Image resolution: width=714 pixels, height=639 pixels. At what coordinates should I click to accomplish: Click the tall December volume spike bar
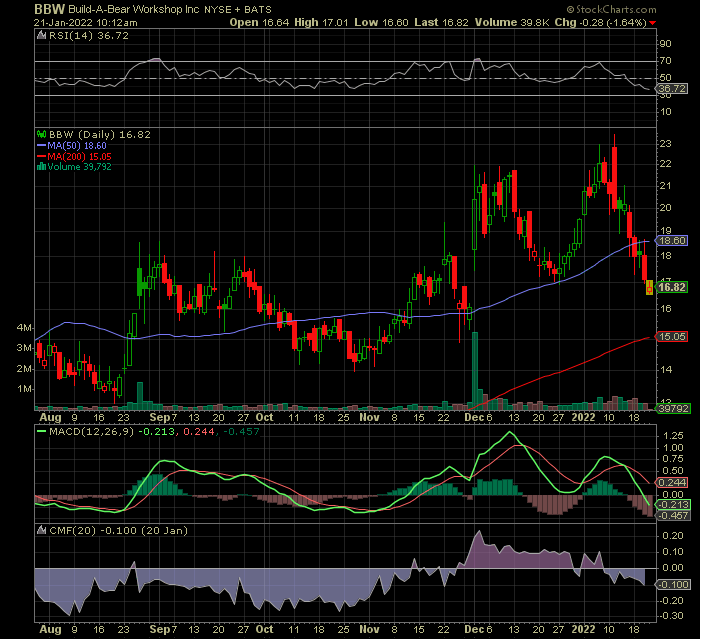click(x=475, y=370)
